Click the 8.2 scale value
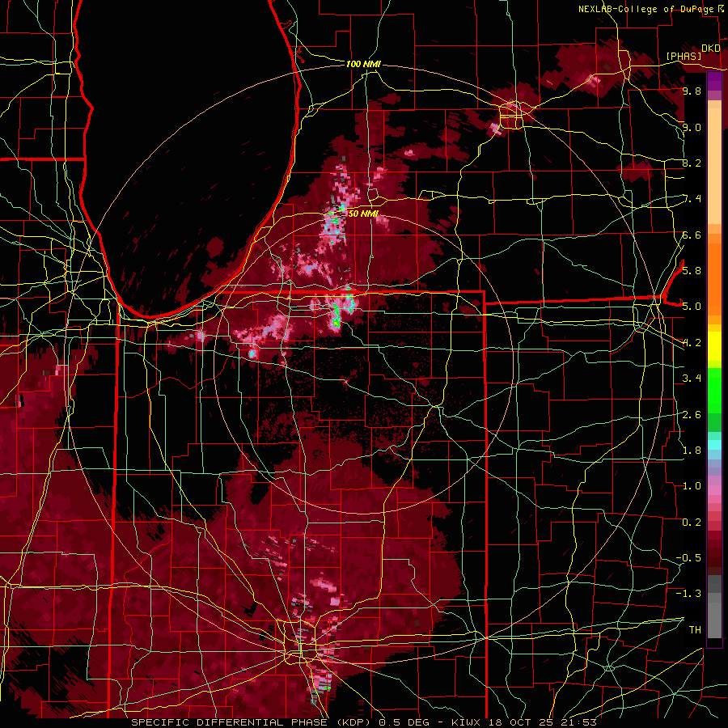This screenshot has width=728, height=728. [692, 163]
